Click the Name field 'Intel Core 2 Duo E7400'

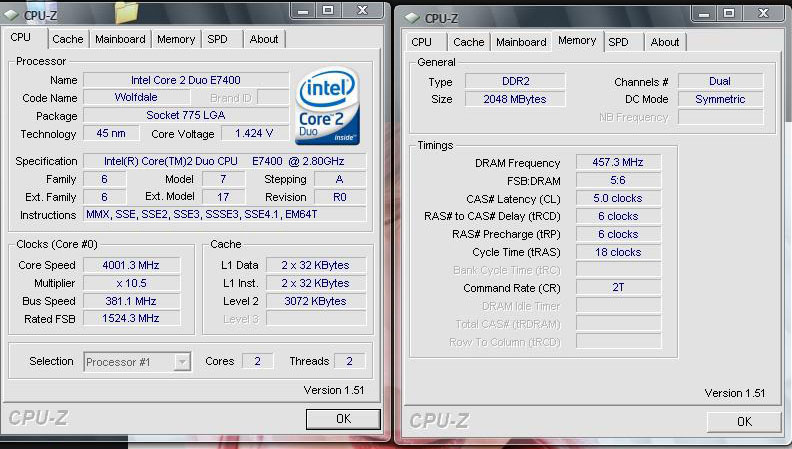pyautogui.click(x=186, y=80)
